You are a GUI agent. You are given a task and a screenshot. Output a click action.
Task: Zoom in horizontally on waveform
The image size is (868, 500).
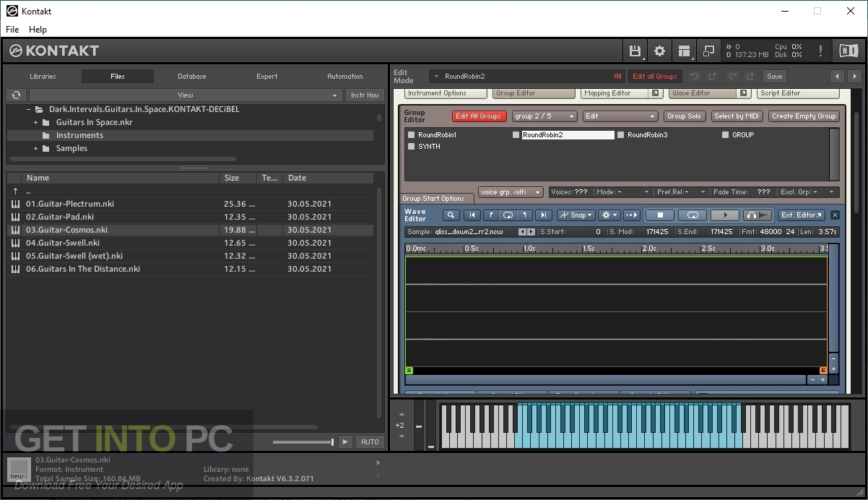pos(823,379)
